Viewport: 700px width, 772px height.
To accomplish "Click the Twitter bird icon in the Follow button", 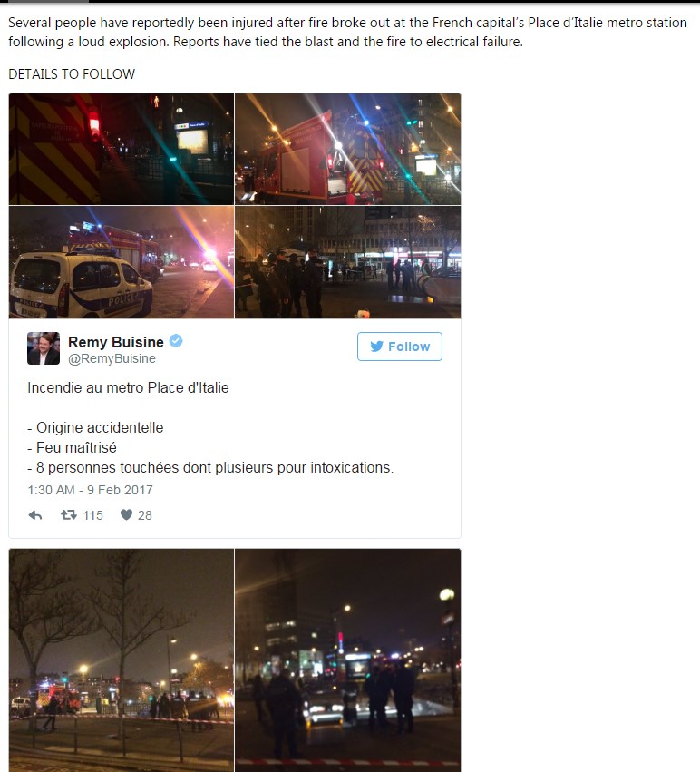I will click(376, 347).
